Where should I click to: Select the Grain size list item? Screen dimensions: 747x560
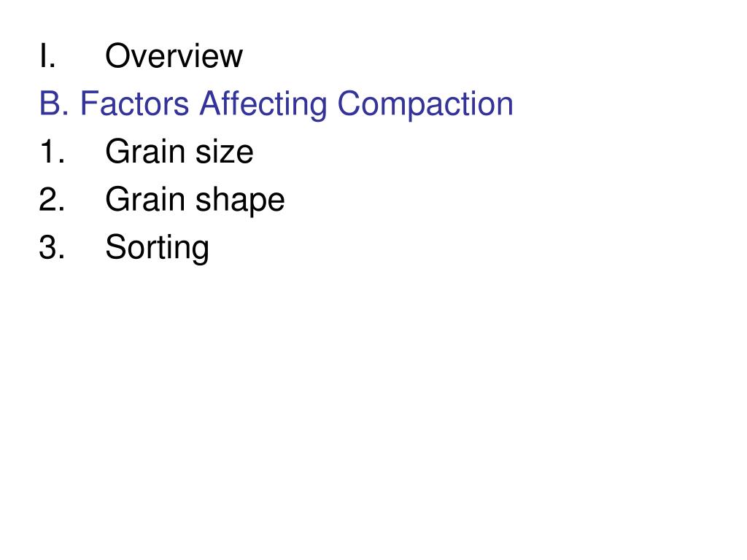click(179, 152)
